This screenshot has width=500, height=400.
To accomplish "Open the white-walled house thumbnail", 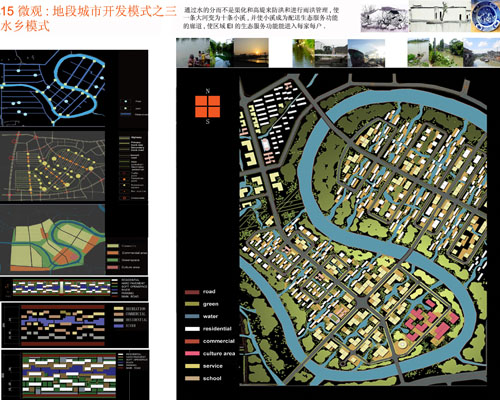I will click(440, 17).
